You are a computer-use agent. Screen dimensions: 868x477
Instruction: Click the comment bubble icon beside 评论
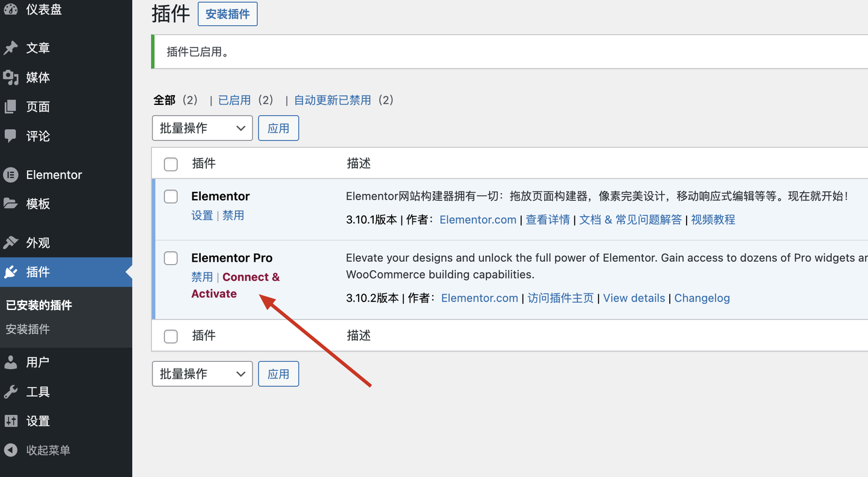click(11, 136)
